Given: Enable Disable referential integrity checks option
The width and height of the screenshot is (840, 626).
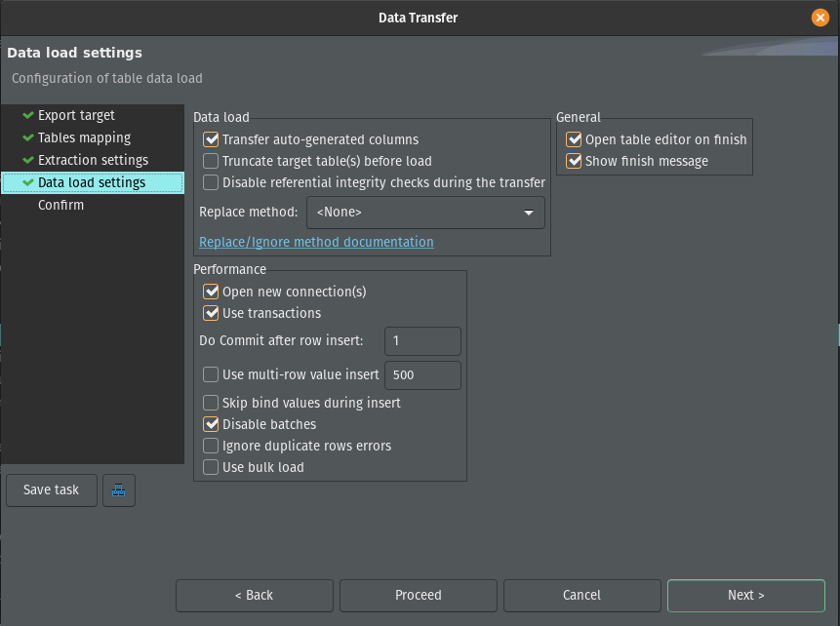Looking at the screenshot, I should click(x=211, y=182).
